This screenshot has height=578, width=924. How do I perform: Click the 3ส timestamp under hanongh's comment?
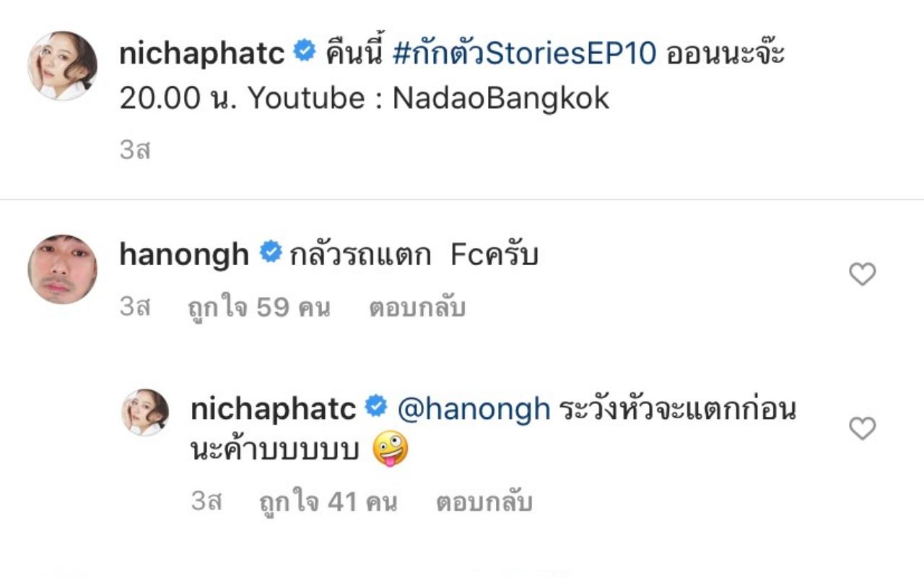[134, 309]
